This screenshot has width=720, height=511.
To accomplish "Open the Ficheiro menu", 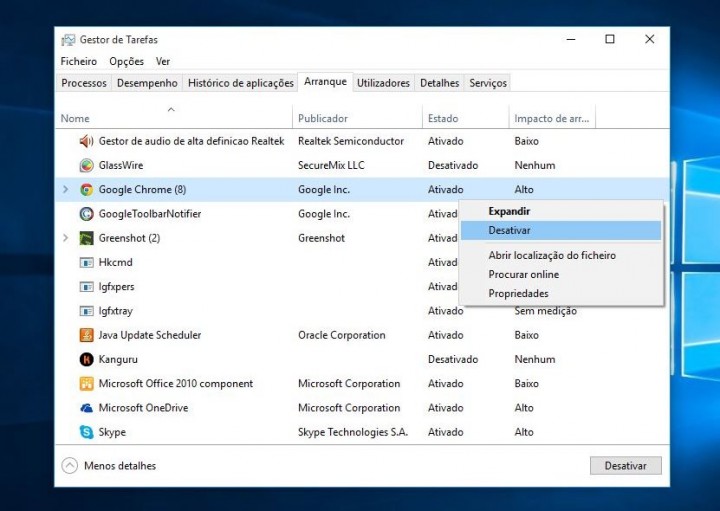I will [79, 62].
